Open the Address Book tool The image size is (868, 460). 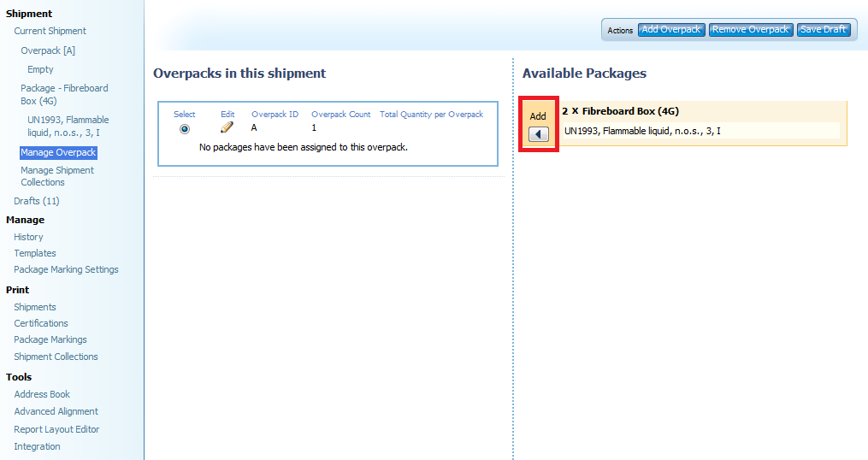(42, 394)
